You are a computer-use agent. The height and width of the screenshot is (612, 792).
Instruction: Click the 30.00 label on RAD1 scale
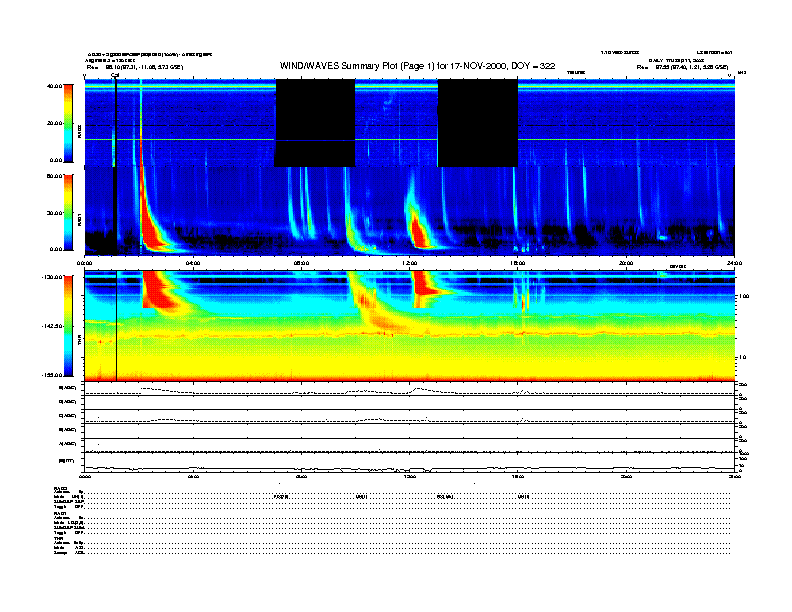pyautogui.click(x=55, y=213)
